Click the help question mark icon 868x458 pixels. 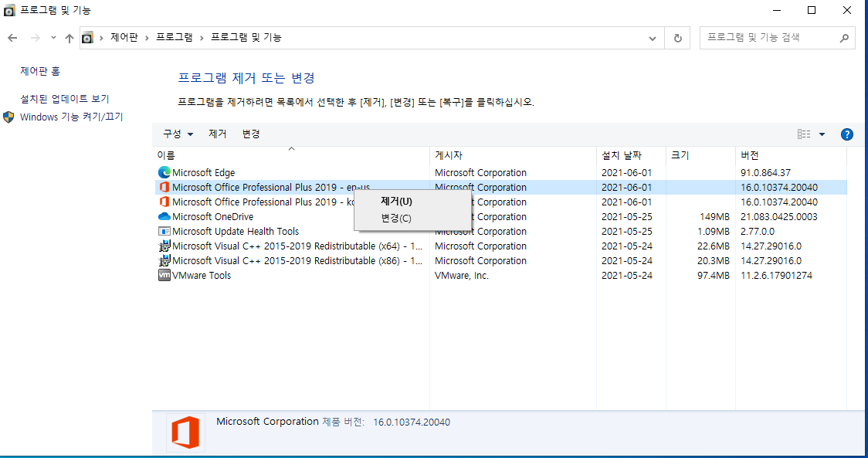[x=846, y=134]
